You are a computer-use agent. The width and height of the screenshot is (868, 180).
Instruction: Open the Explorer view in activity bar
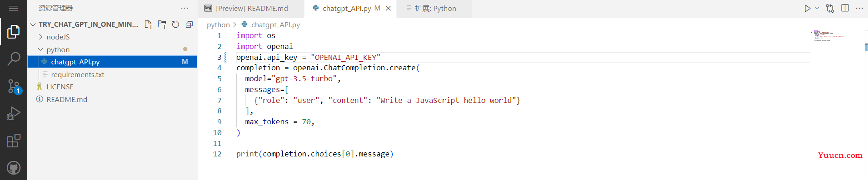14,32
